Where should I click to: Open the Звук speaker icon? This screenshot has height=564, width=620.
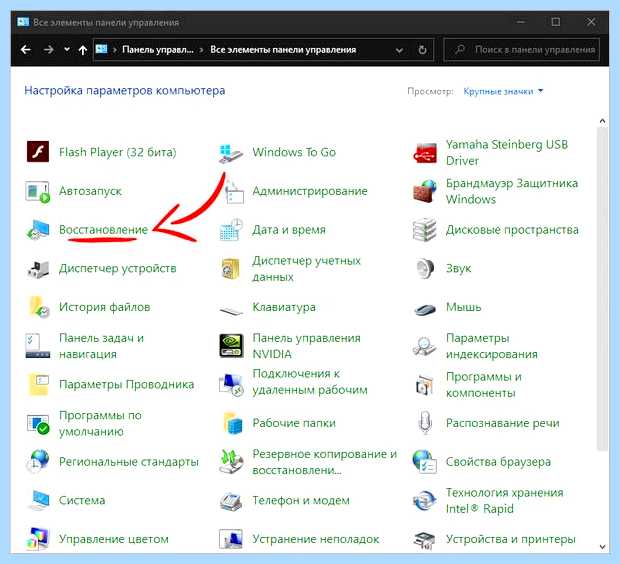click(425, 268)
